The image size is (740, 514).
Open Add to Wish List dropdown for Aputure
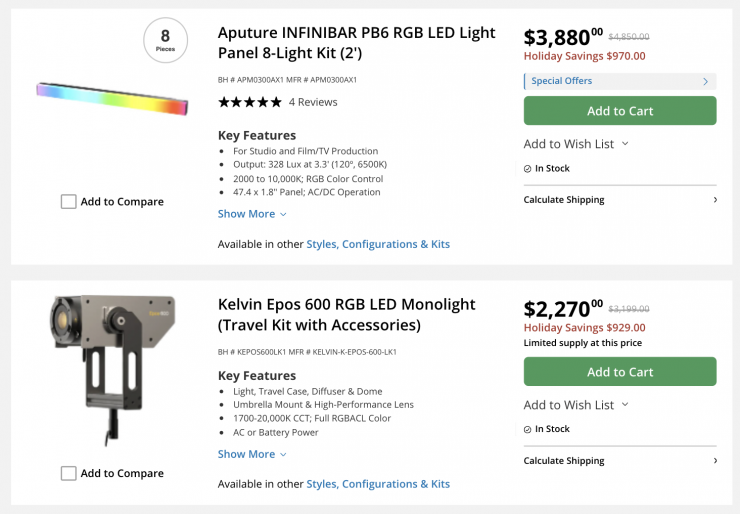pos(576,144)
